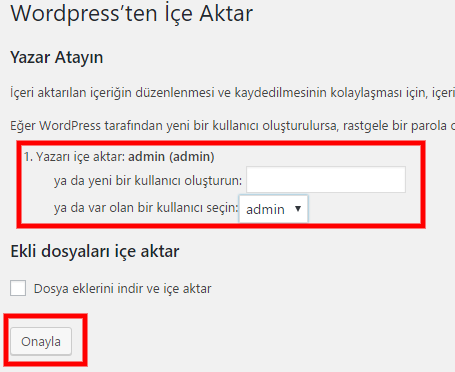This screenshot has height=372, width=455.
Task: Click the 'Wordpress'ten İçe Aktar' page title
Action: coord(132,13)
